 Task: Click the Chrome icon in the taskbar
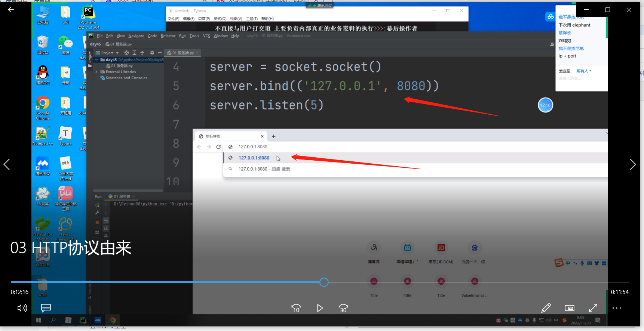[113, 320]
